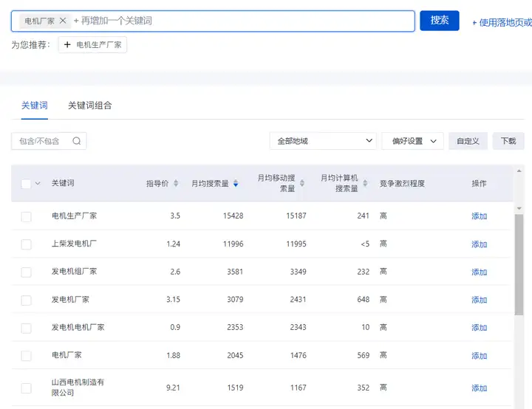Sort by 月均计算机搜索量 column arrows
The width and height of the screenshot is (532, 409).
[x=365, y=183]
